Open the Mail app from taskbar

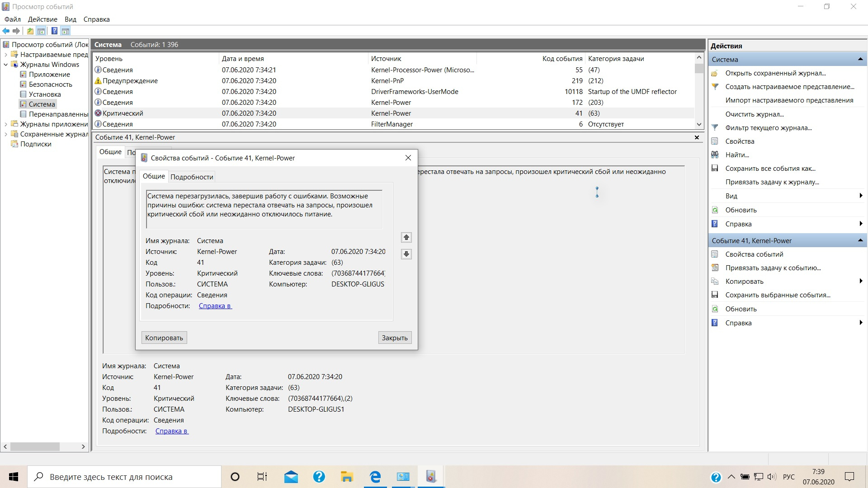pyautogui.click(x=291, y=477)
